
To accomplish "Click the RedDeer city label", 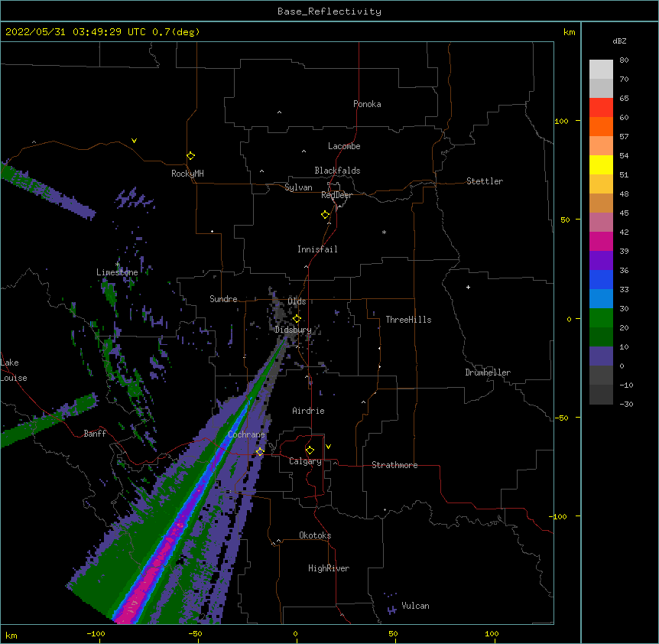I will tap(336, 195).
